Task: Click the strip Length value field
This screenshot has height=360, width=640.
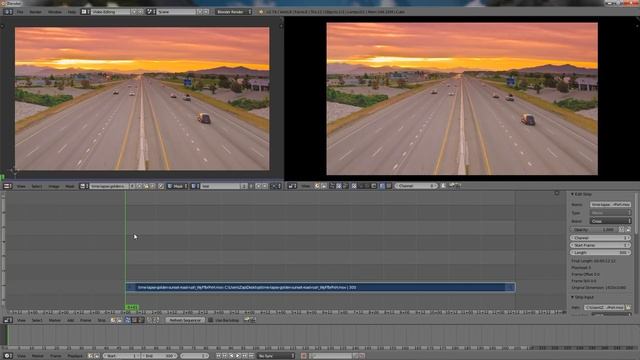Action: 600,253
